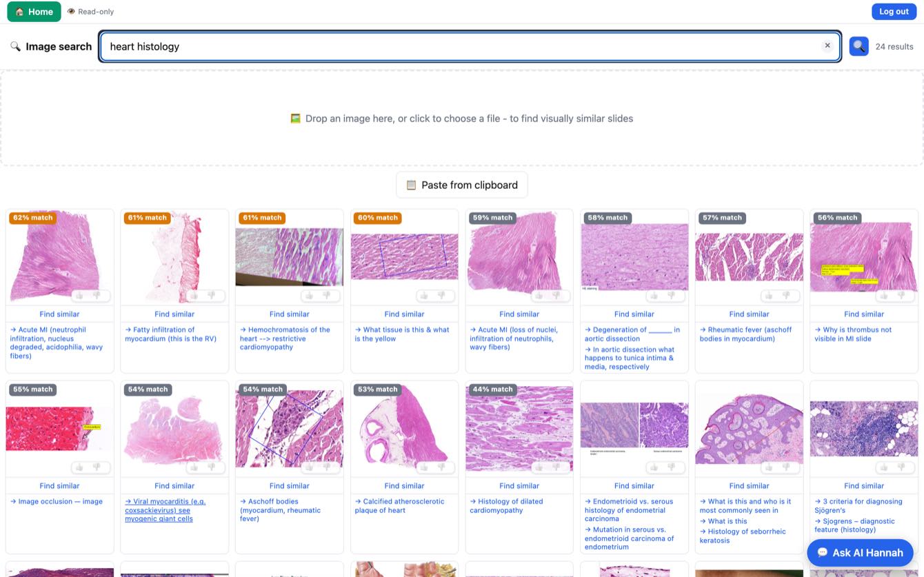
Task: Click the image drop zone to choose a file
Action: pyautogui.click(x=462, y=119)
